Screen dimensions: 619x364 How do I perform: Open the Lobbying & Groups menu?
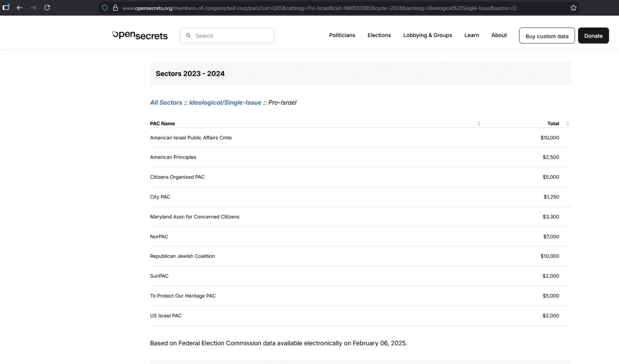coord(428,35)
